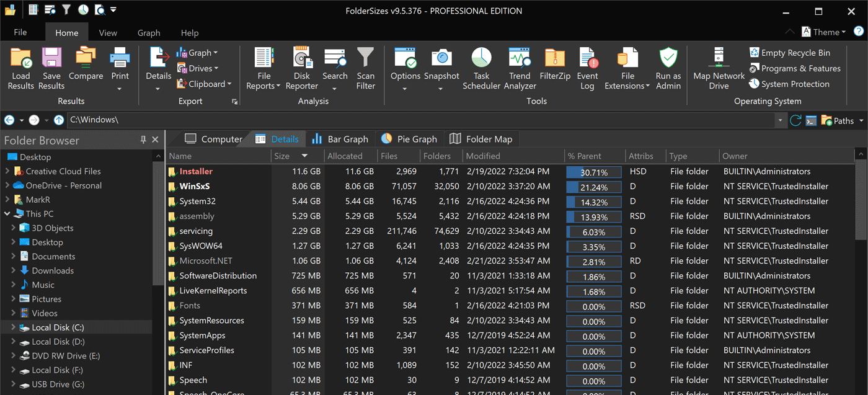The width and height of the screenshot is (868, 395).
Task: Open the Help ribbon tab
Action: tap(190, 32)
